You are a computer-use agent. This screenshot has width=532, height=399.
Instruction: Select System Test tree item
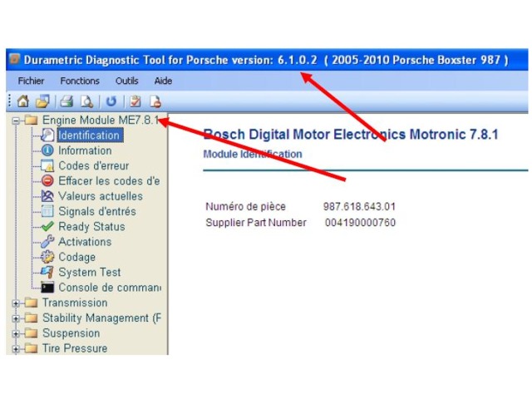90,272
